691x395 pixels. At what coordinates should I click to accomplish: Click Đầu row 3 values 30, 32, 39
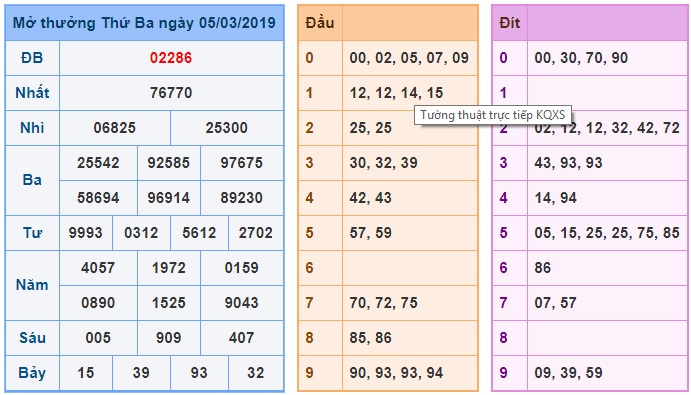click(383, 163)
